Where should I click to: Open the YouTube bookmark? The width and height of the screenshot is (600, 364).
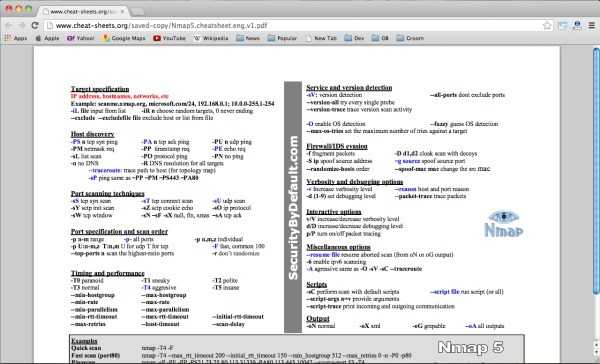[x=170, y=38]
